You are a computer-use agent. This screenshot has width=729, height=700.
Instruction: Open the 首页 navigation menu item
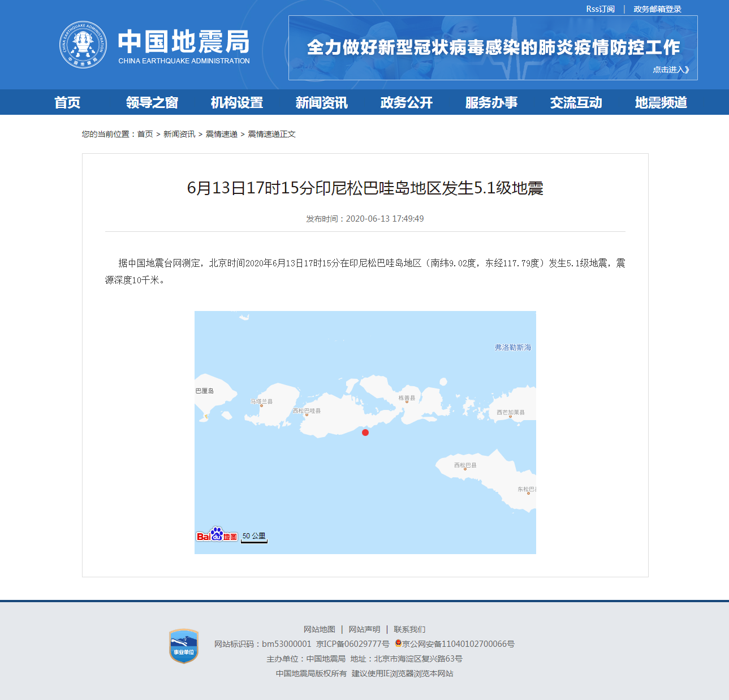(x=67, y=102)
